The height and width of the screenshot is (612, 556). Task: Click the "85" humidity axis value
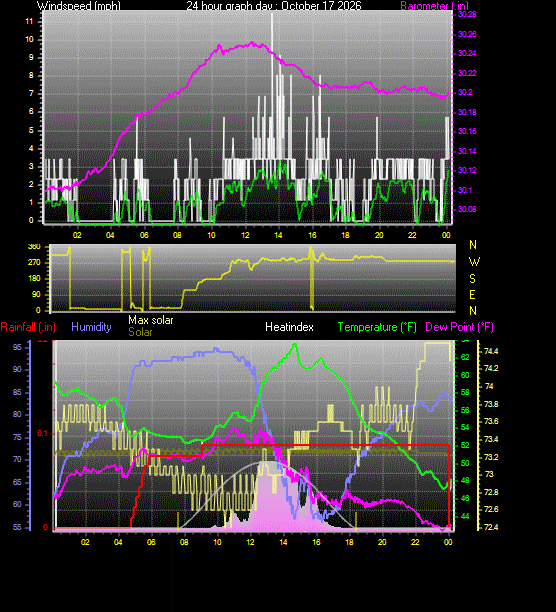17,392
